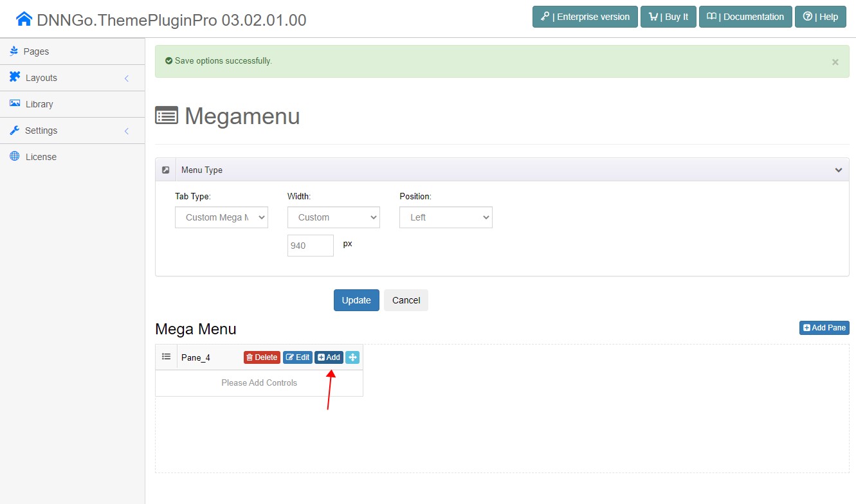The image size is (856, 504).
Task: Click the Menu Type panel popout icon
Action: coord(165,170)
